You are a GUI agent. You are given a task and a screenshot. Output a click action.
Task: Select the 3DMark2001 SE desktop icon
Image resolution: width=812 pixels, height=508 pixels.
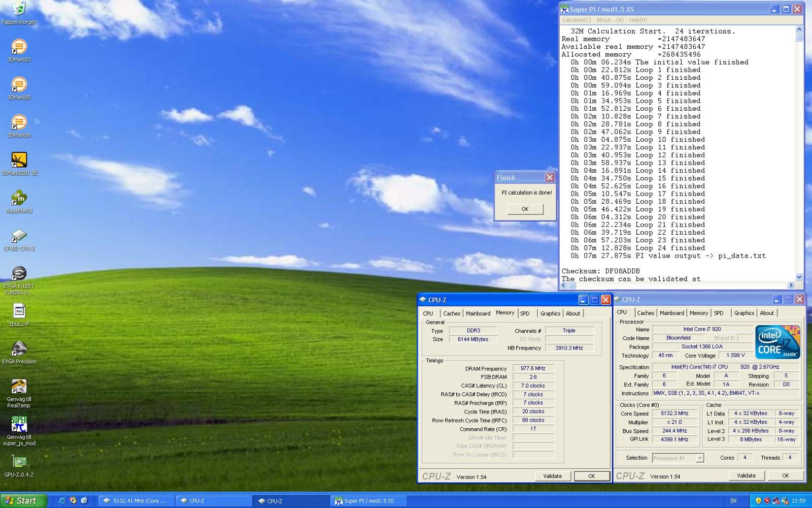click(x=19, y=164)
